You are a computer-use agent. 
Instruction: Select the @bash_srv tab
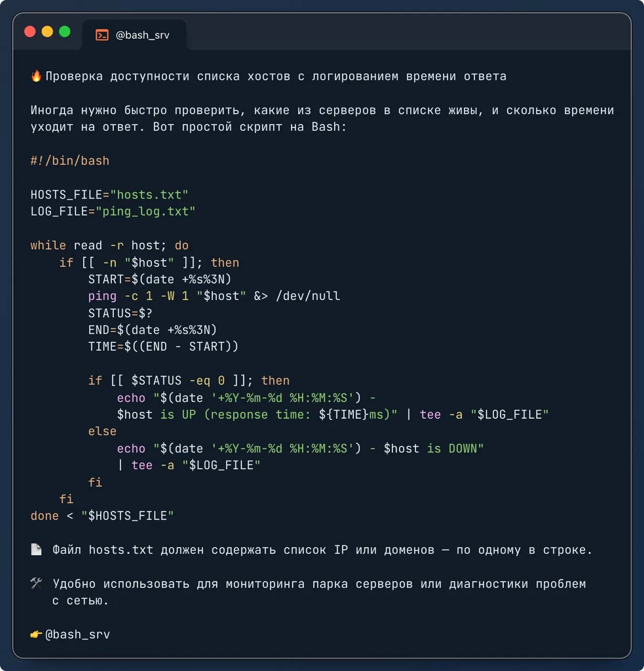[x=134, y=35]
